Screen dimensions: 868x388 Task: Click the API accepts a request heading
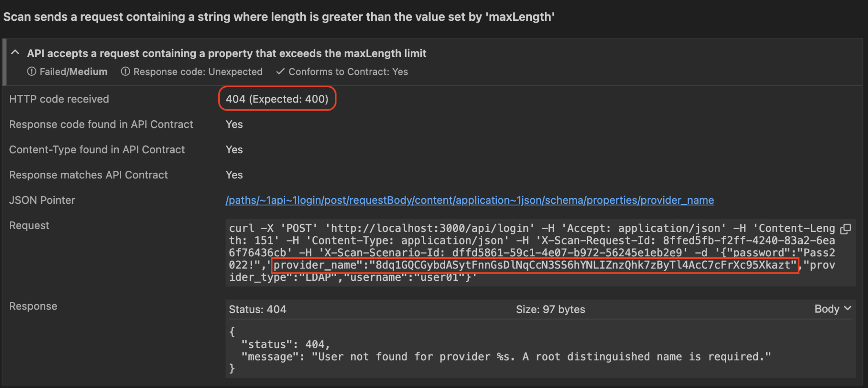tap(227, 53)
